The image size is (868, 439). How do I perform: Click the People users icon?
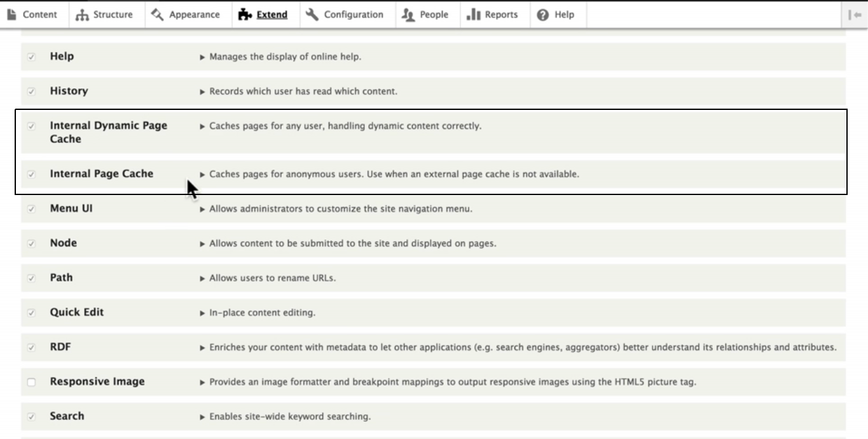point(410,15)
